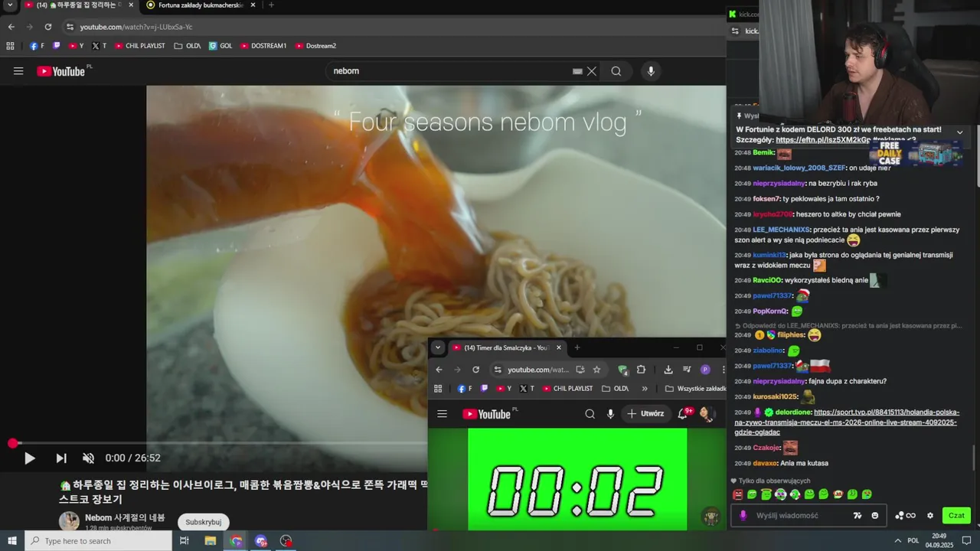The width and height of the screenshot is (980, 551).
Task: Open new tab in main browser window
Action: 271,5
